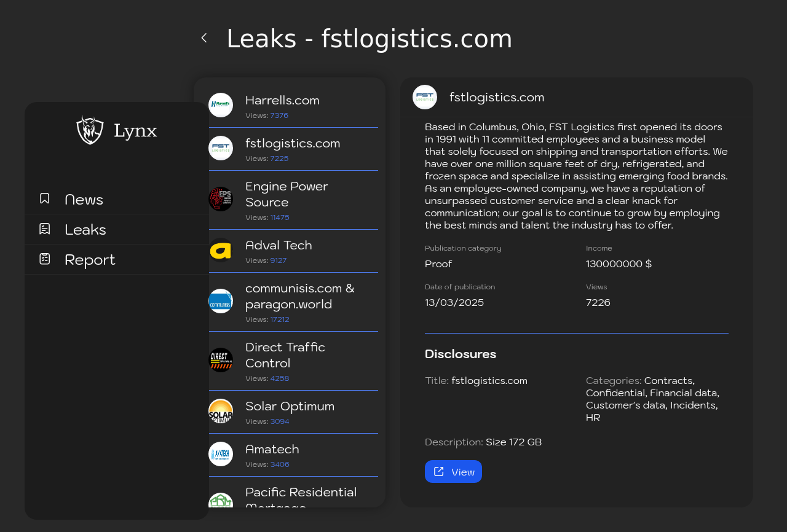Open communisis.com & paragon.world entry
787x532 pixels.
pyautogui.click(x=293, y=302)
